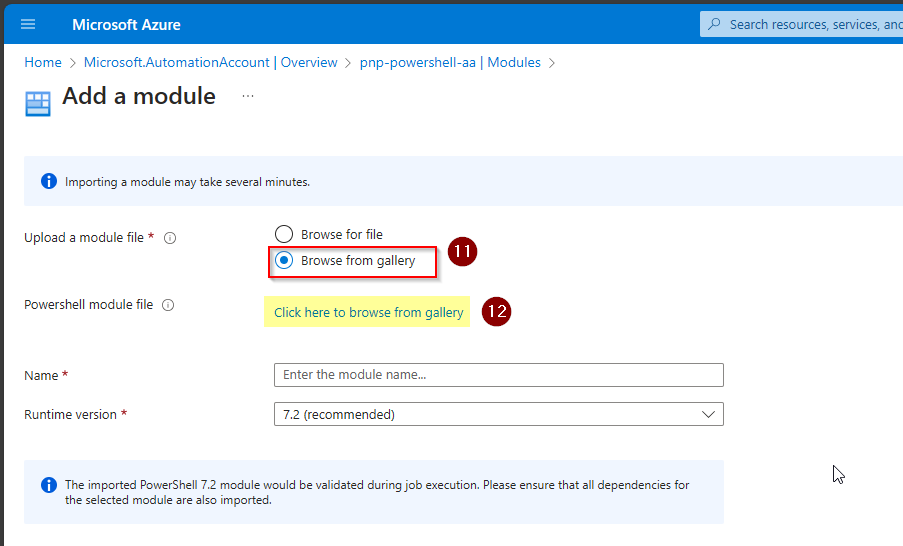This screenshot has width=903, height=546.
Task: Click info tooltip beside Upload a module file
Action: pyautogui.click(x=170, y=238)
